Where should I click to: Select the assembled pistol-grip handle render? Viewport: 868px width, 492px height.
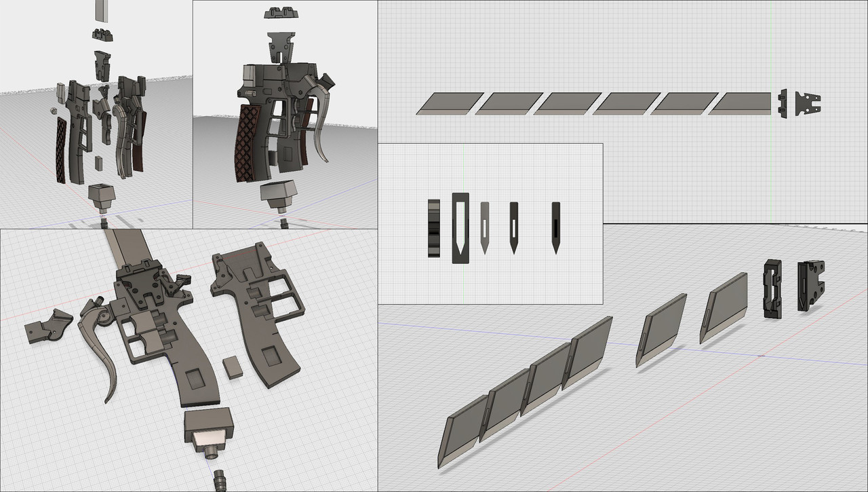pyautogui.click(x=285, y=114)
